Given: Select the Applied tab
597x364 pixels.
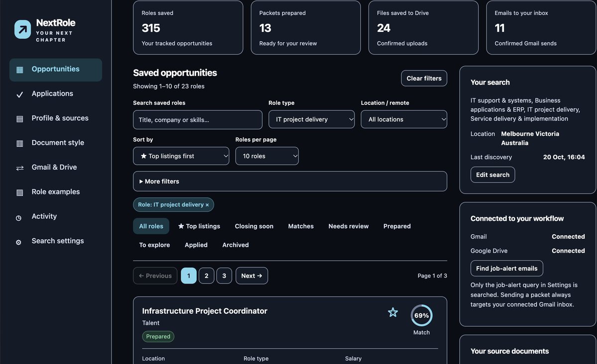Looking at the screenshot, I should point(196,245).
